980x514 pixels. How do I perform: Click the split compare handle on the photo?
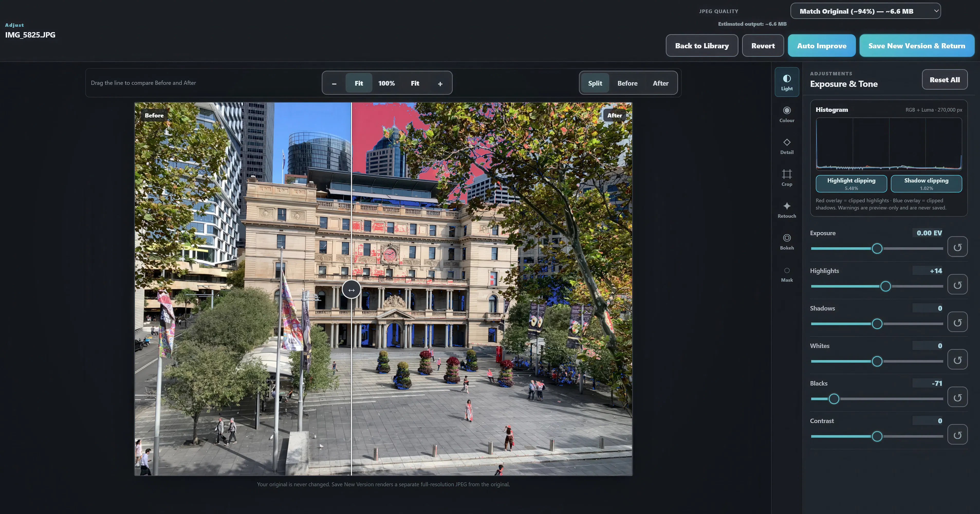tap(351, 290)
